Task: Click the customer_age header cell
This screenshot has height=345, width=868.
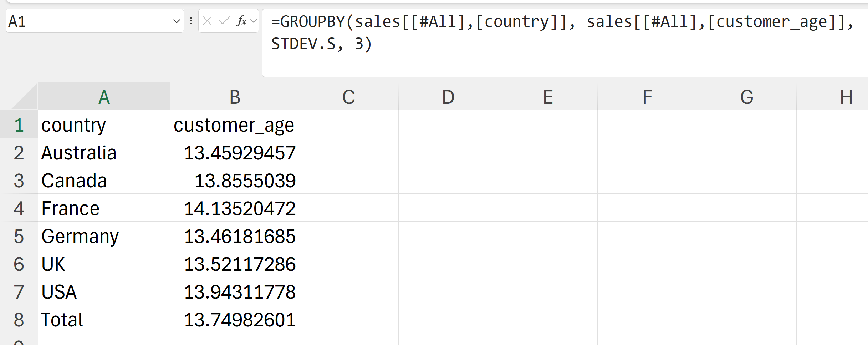Action: click(234, 125)
